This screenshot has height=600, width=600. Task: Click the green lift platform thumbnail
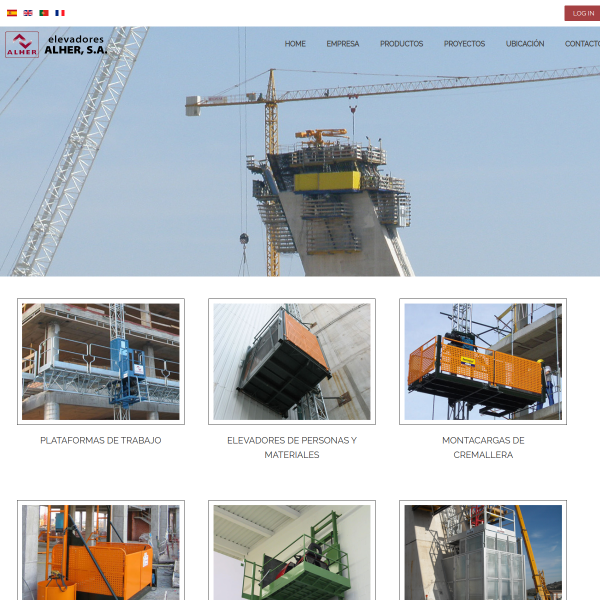tap(292, 552)
